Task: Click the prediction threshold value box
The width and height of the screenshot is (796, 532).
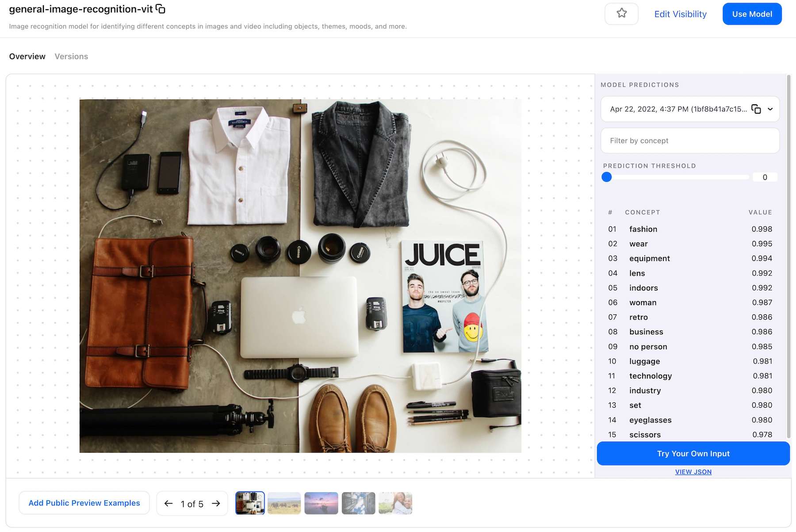Action: coord(765,177)
